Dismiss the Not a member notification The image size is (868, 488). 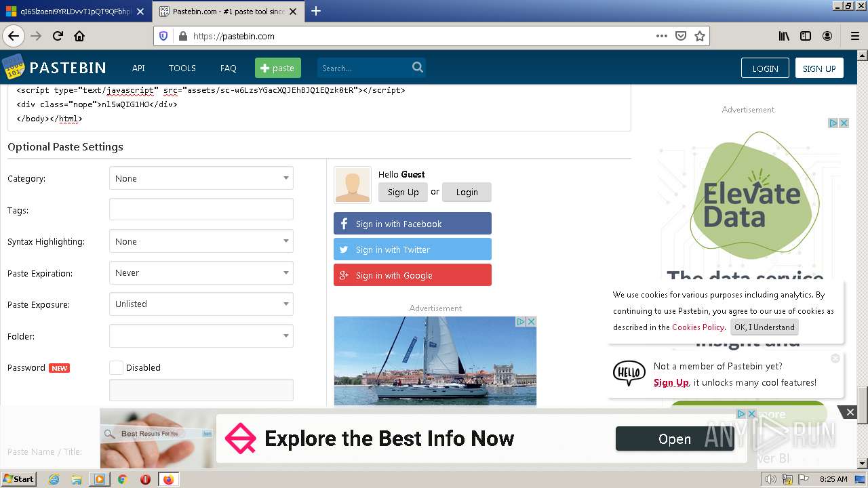835,358
